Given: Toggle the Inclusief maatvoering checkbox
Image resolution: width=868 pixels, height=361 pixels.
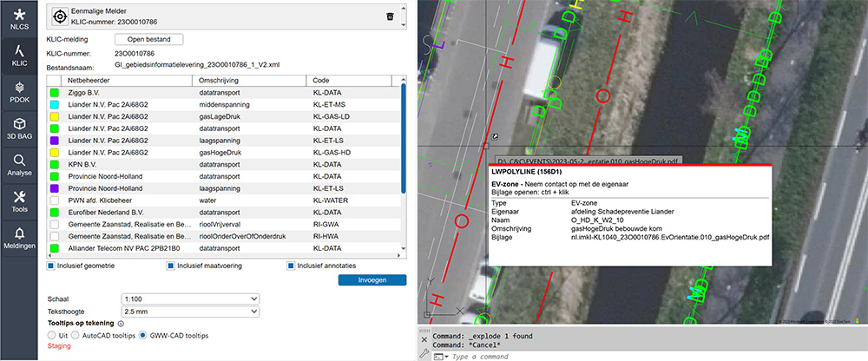Looking at the screenshot, I should (170, 266).
